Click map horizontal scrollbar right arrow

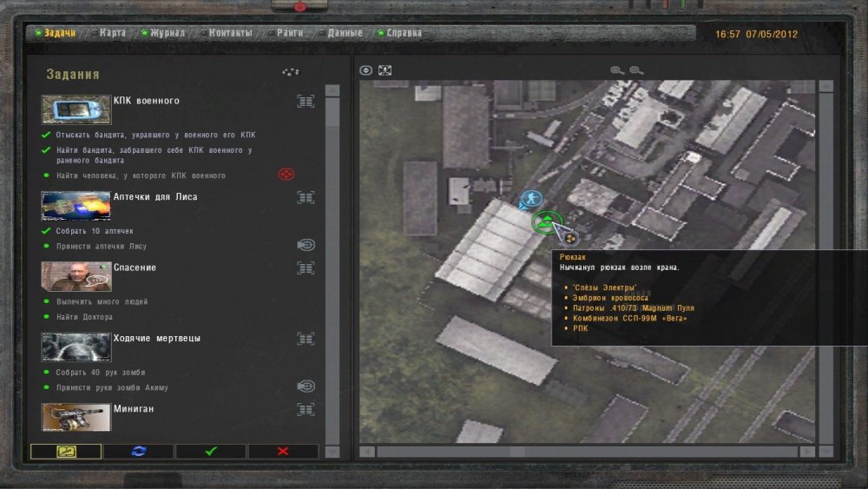pyautogui.click(x=807, y=452)
